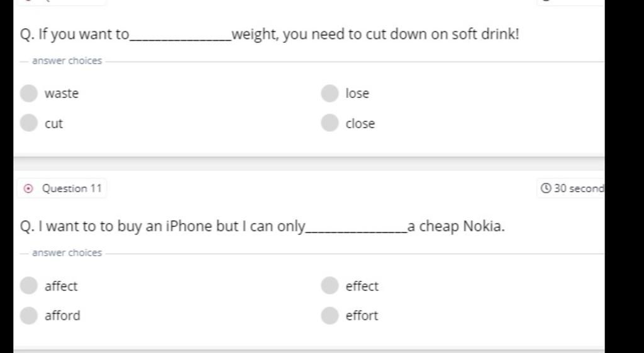
Task: Click the red target icon beside Question 11
Action: [28, 188]
